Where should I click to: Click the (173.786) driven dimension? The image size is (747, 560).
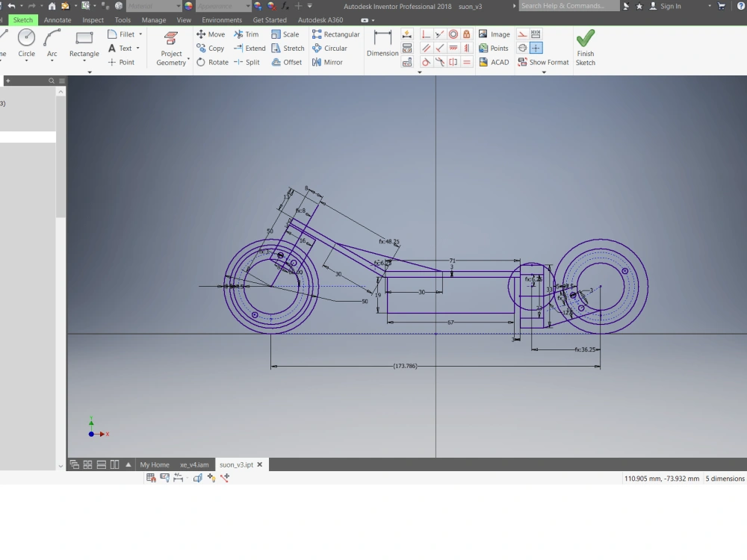(x=406, y=366)
